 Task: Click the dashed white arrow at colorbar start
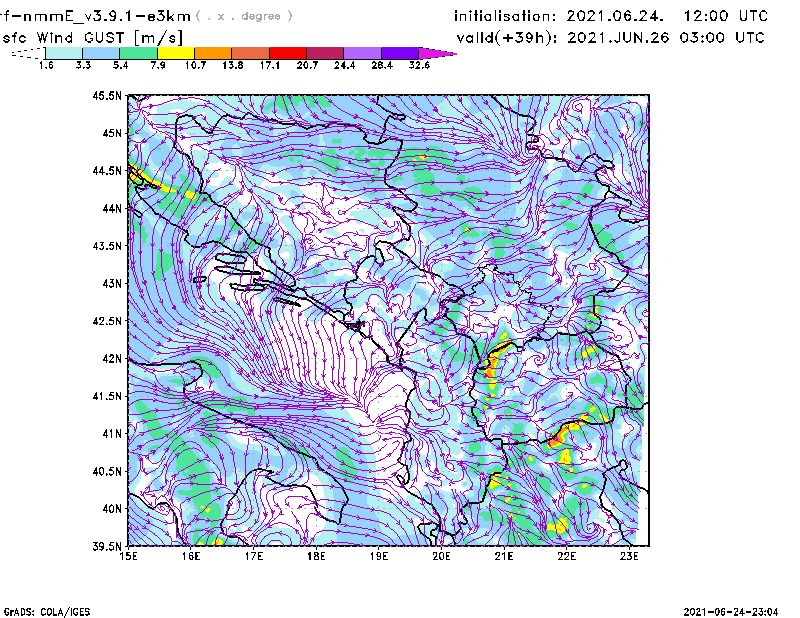point(28,53)
